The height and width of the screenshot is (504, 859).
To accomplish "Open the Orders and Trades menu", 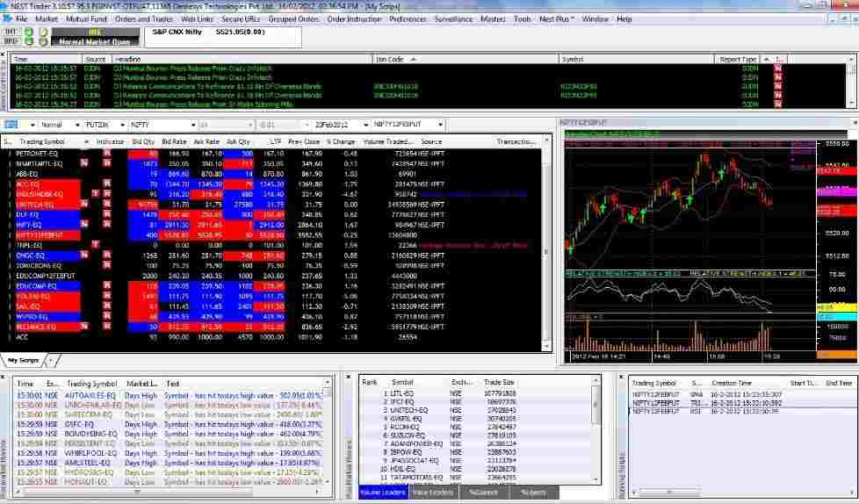I will [x=144, y=18].
